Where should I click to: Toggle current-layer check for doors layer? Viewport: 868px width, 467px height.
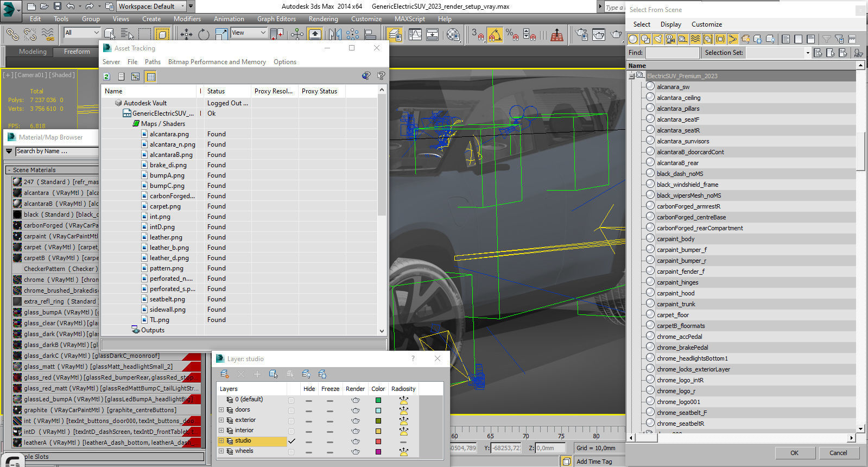(x=292, y=411)
